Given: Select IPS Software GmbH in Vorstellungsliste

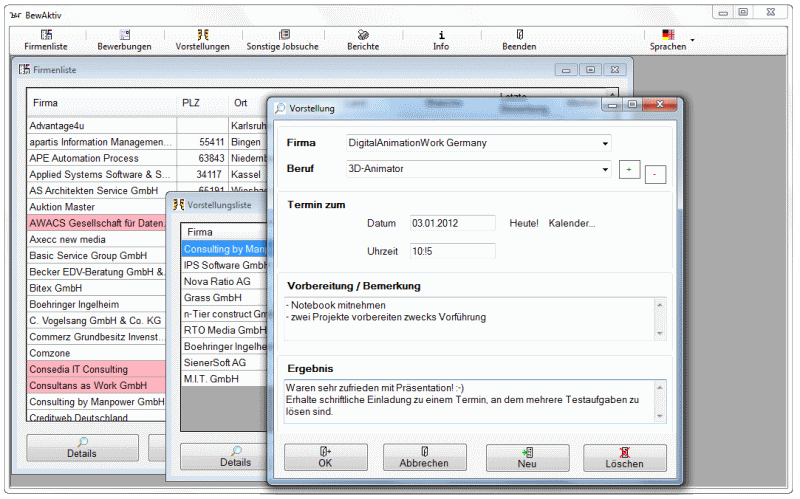Looking at the screenshot, I should pyautogui.click(x=224, y=265).
